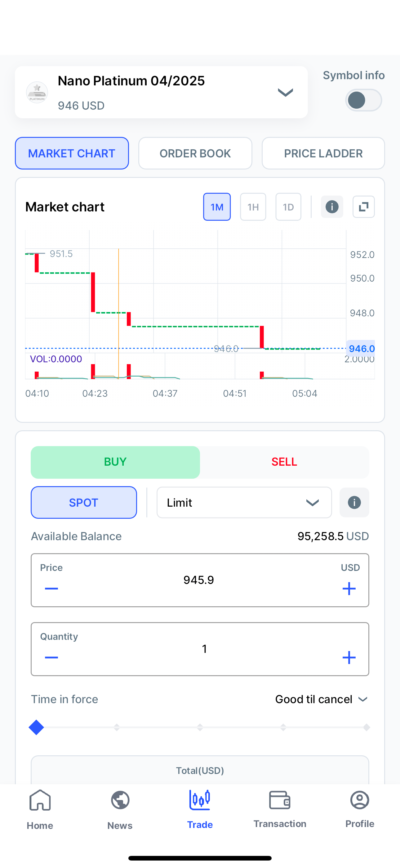Expand the Nano Platinum 04/2025 symbol dropdown
The height and width of the screenshot is (868, 400).
pos(285,92)
